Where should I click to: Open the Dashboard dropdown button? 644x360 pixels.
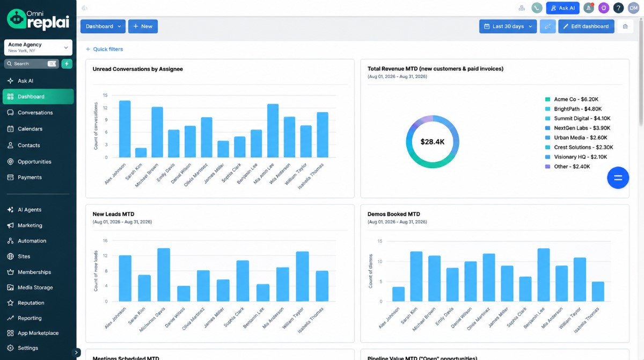coord(103,26)
